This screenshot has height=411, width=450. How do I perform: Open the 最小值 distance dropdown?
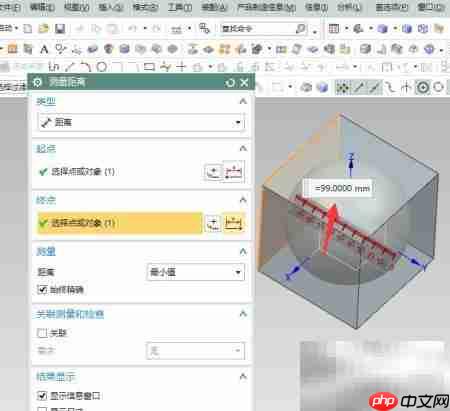click(196, 272)
